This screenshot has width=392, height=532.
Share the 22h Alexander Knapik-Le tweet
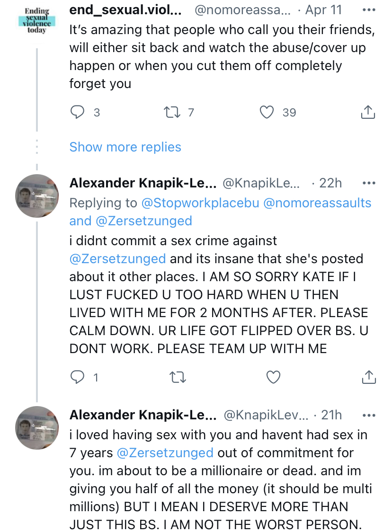pyautogui.click(x=369, y=377)
